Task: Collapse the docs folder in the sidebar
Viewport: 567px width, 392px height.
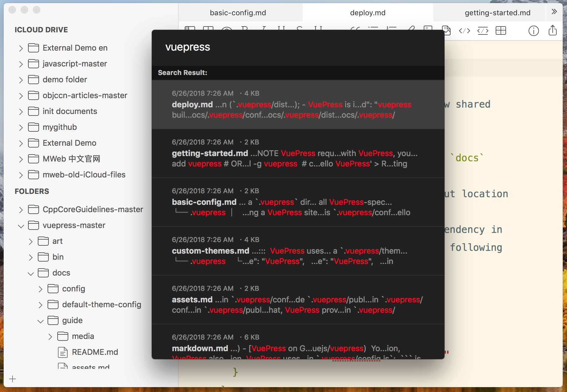Action: click(x=30, y=273)
